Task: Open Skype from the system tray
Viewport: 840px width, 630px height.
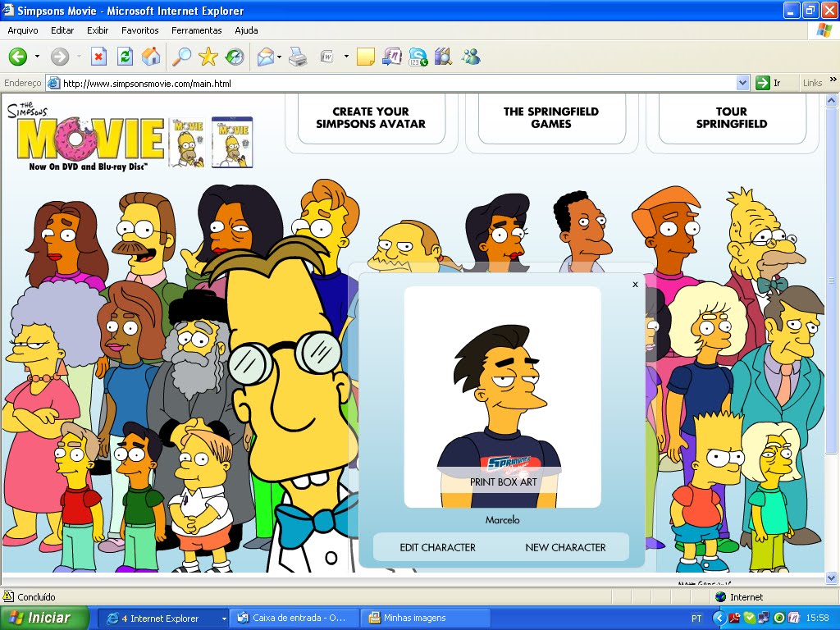Action: pyautogui.click(x=750, y=618)
